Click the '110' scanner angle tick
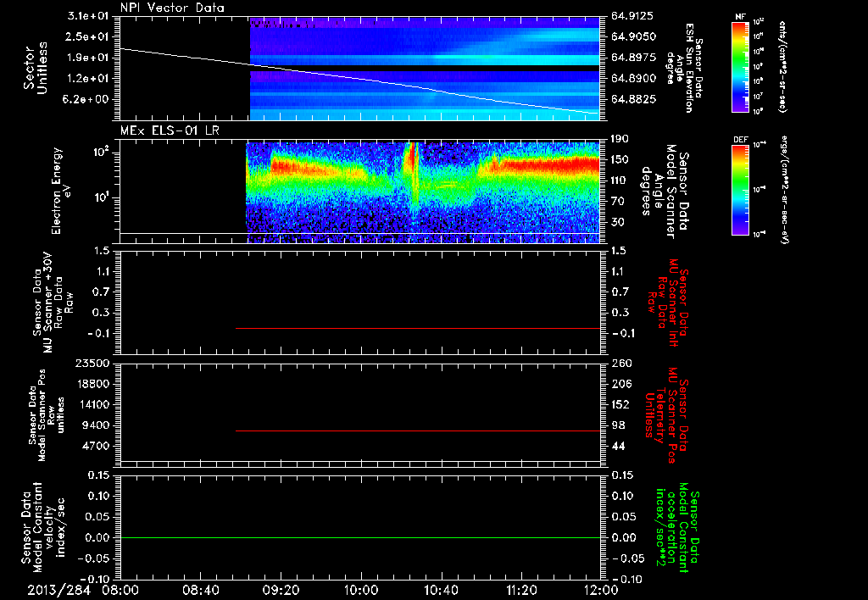This screenshot has width=868, height=600. (620, 181)
